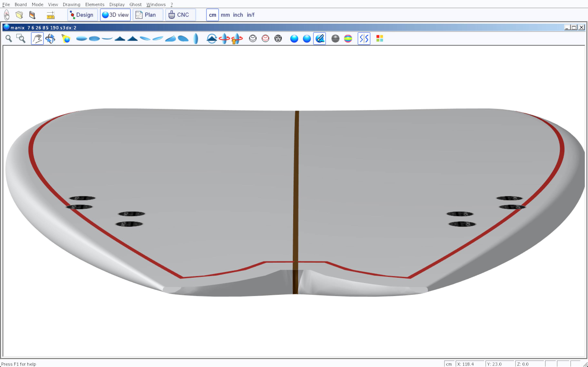Viewport: 588px width, 367px height.
Task: Open the Display menu
Action: pos(117,4)
